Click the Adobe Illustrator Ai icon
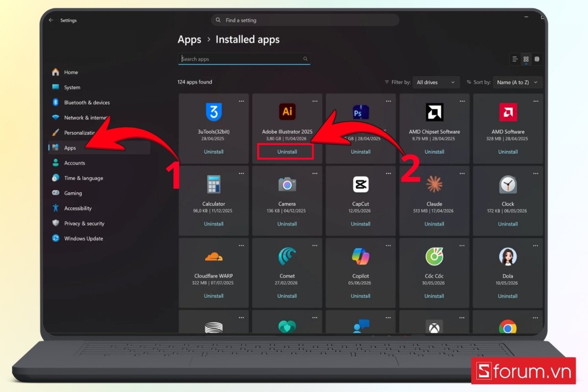The height and width of the screenshot is (392, 588). (x=287, y=112)
